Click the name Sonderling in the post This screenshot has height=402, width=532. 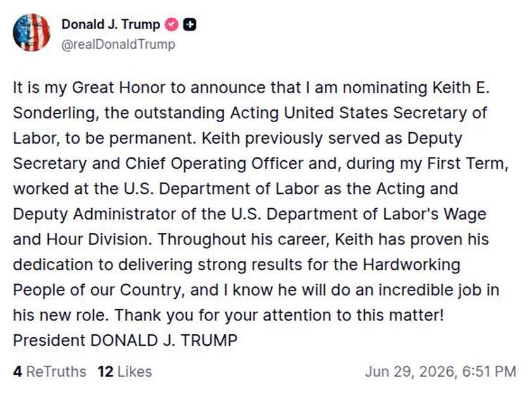56,113
